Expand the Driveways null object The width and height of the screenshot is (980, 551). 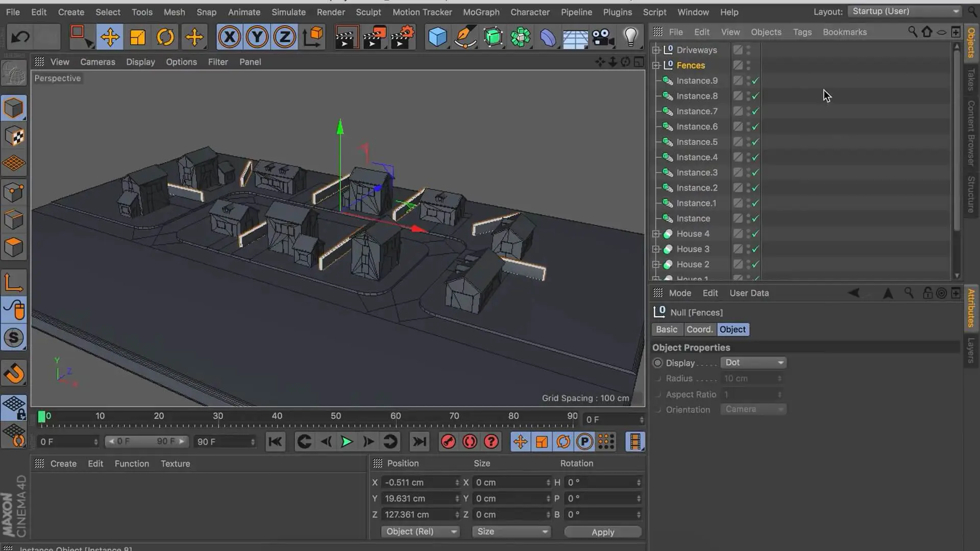point(656,50)
